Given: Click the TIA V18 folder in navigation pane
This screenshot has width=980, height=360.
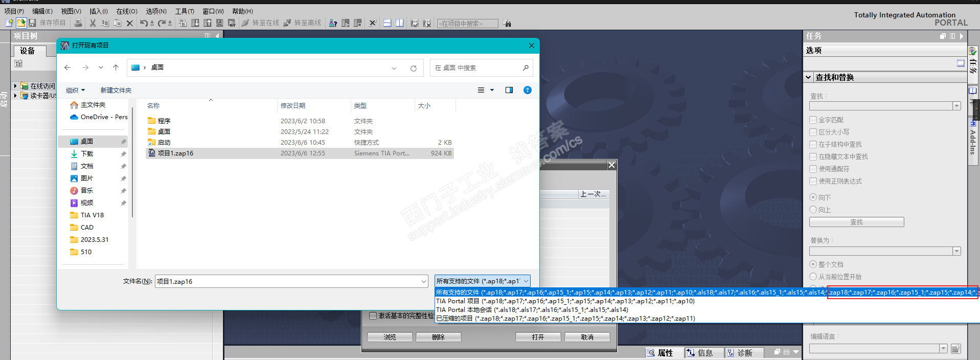Looking at the screenshot, I should point(92,215).
